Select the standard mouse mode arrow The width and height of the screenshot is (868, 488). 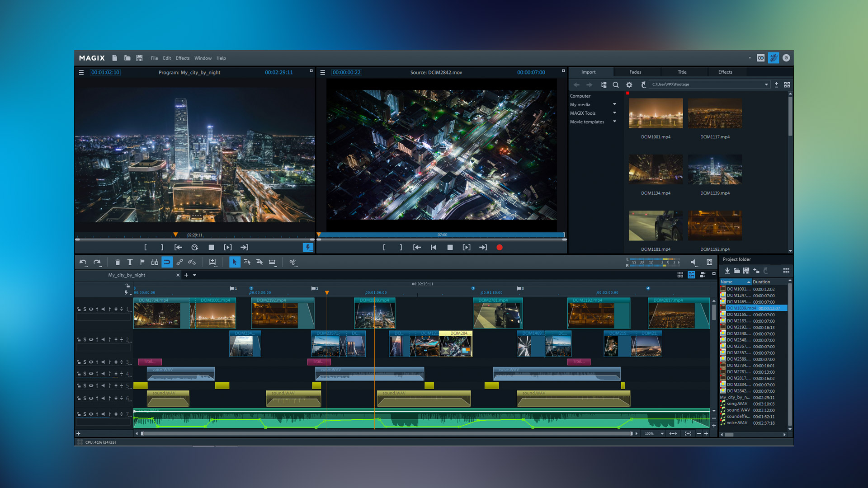point(235,262)
